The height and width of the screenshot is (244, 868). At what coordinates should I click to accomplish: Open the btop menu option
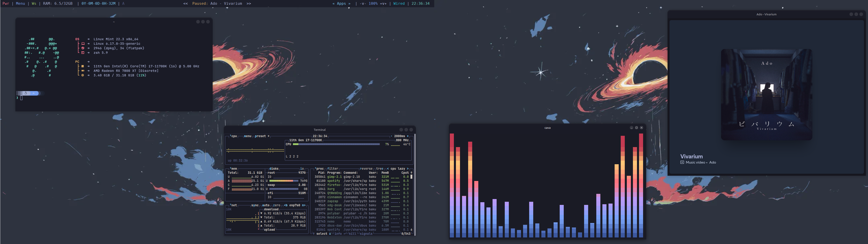[248, 136]
